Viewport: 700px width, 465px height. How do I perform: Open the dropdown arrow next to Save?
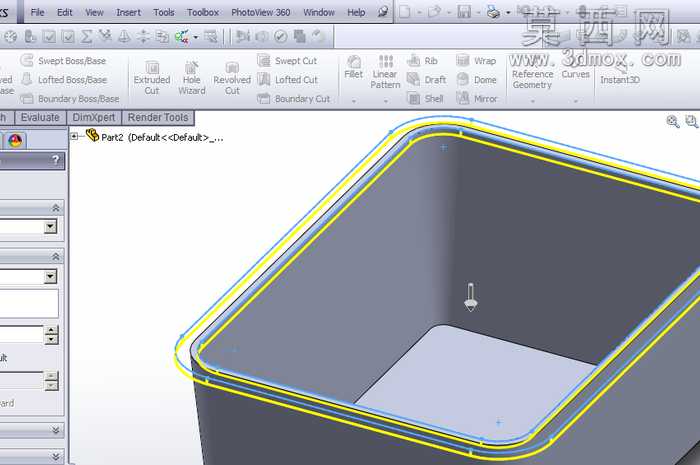tap(479, 12)
